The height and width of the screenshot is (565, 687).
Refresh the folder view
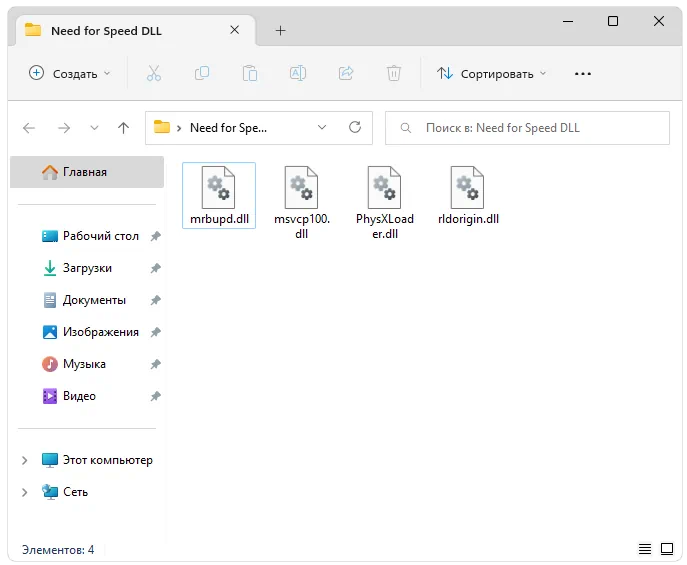[355, 127]
